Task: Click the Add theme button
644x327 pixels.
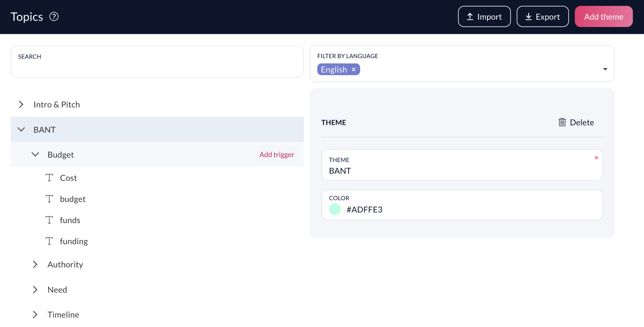Action: coord(604,17)
